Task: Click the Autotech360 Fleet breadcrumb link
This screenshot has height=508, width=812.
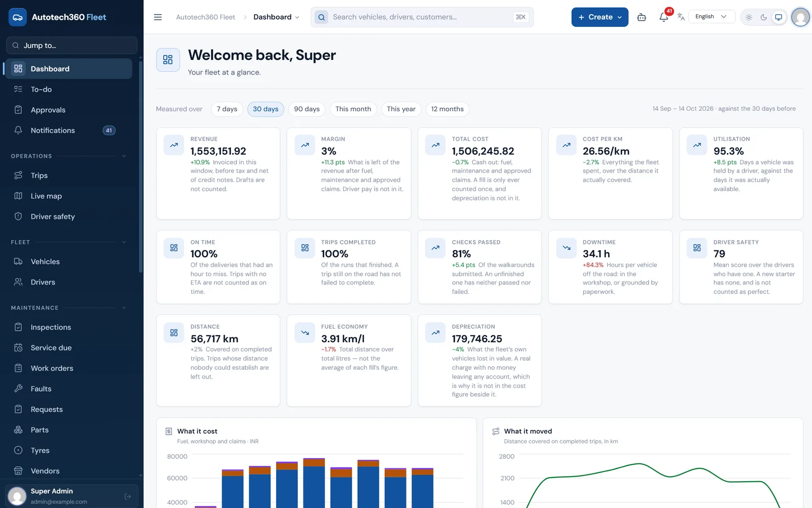Action: point(206,17)
